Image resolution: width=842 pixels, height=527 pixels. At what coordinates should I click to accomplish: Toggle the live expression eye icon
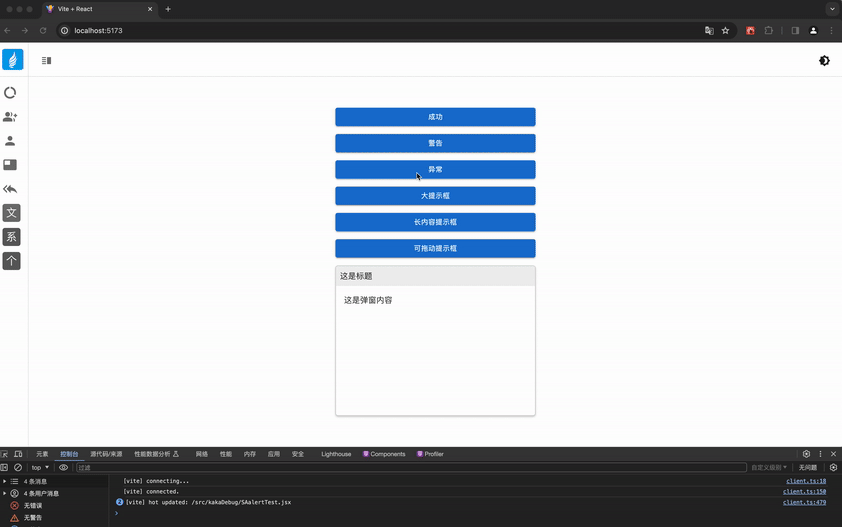click(63, 467)
